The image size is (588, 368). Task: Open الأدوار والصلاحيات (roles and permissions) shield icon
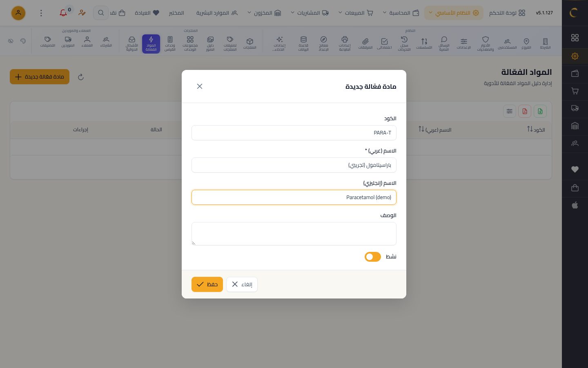coord(486,44)
